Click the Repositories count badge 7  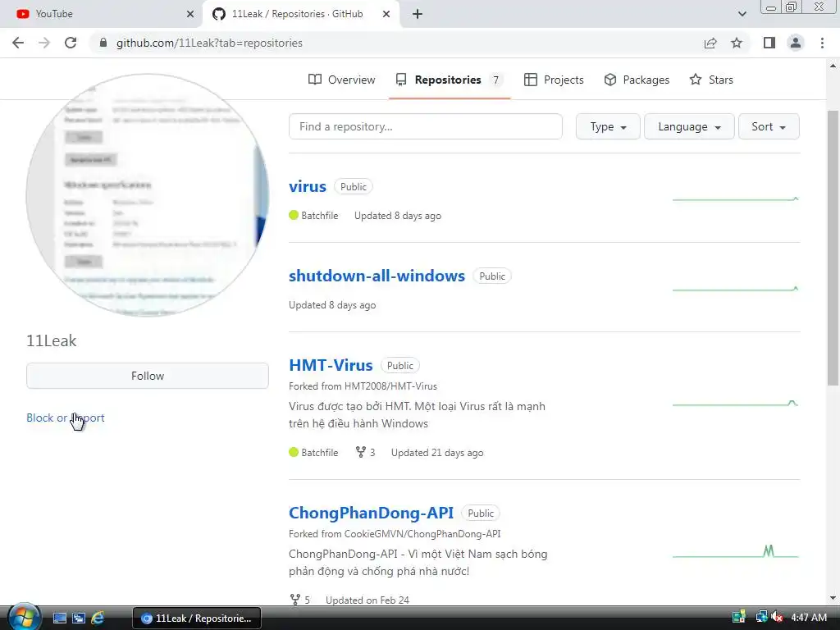click(496, 80)
